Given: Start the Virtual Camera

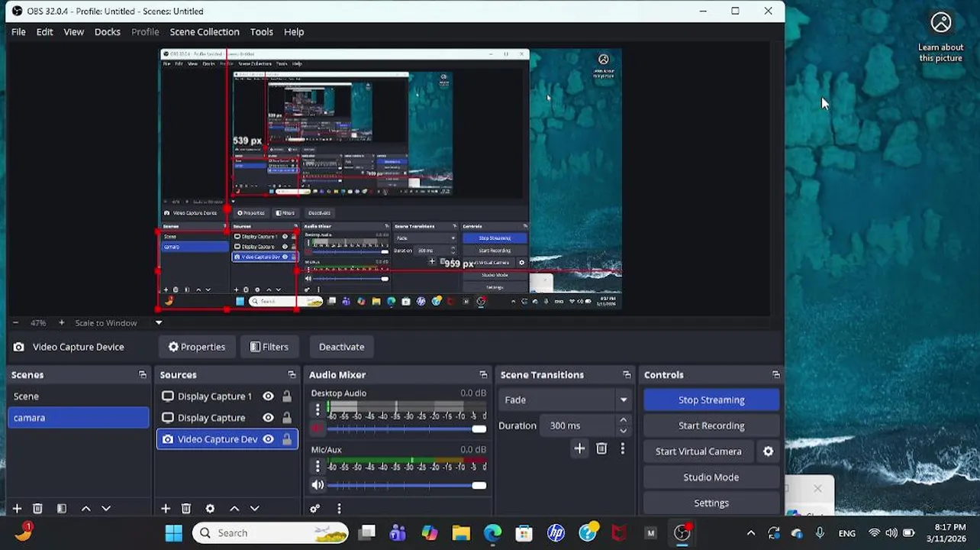Looking at the screenshot, I should (x=698, y=451).
